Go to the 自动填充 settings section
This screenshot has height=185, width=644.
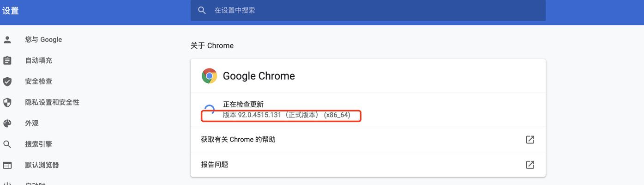(x=38, y=61)
